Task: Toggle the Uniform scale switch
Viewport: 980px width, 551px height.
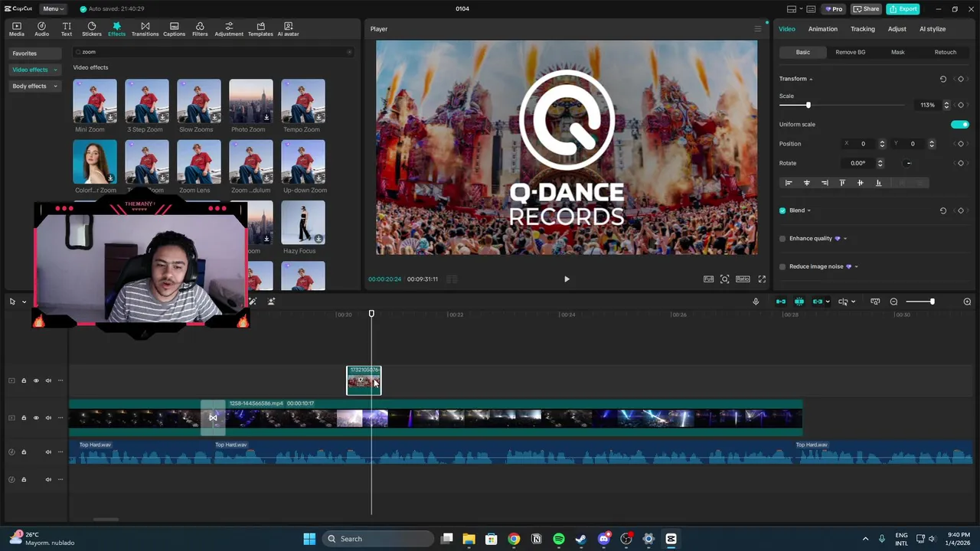Action: (x=960, y=124)
